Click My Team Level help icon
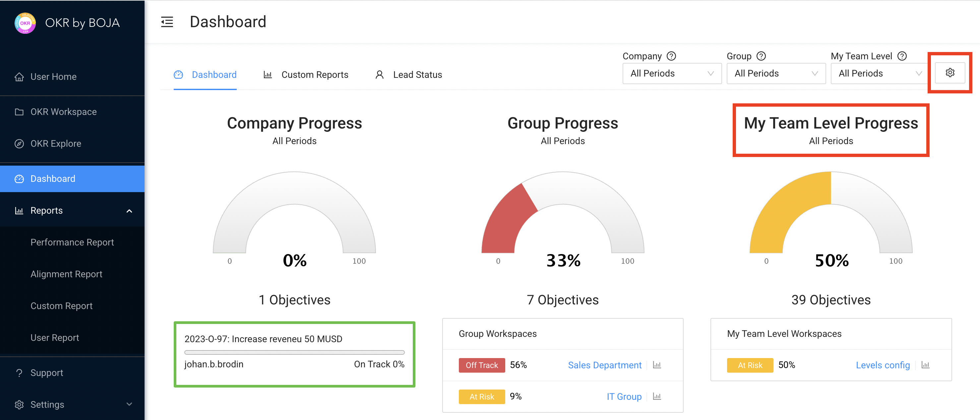980x420 pixels. click(902, 56)
